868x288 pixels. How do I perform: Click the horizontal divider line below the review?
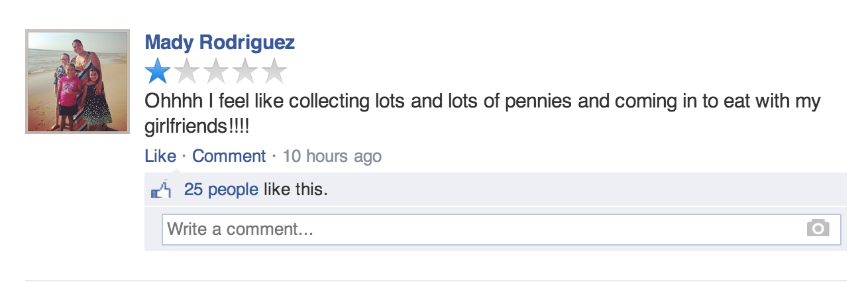436,281
